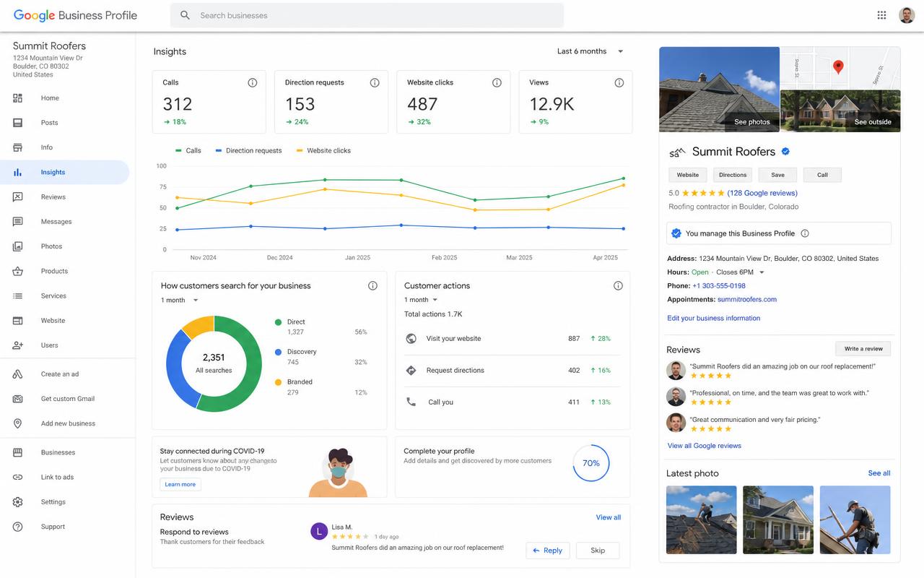
Task: Click Learn more about COVID-19 updates
Action: (180, 485)
